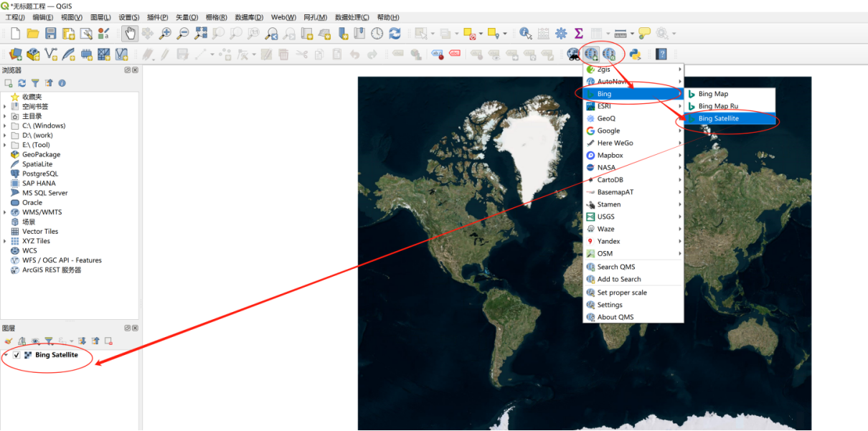Expand the XYZ Tiles tree node

click(4, 241)
